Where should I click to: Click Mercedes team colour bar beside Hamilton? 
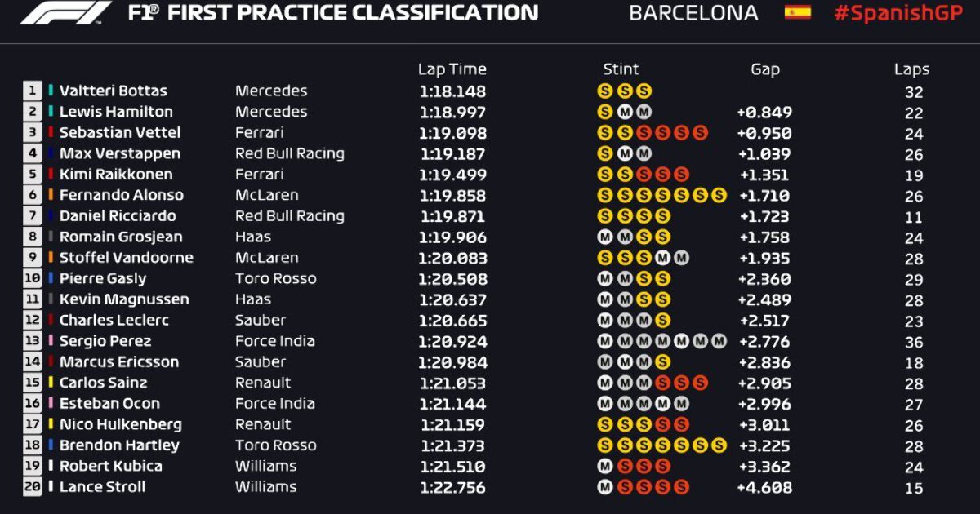(x=51, y=112)
